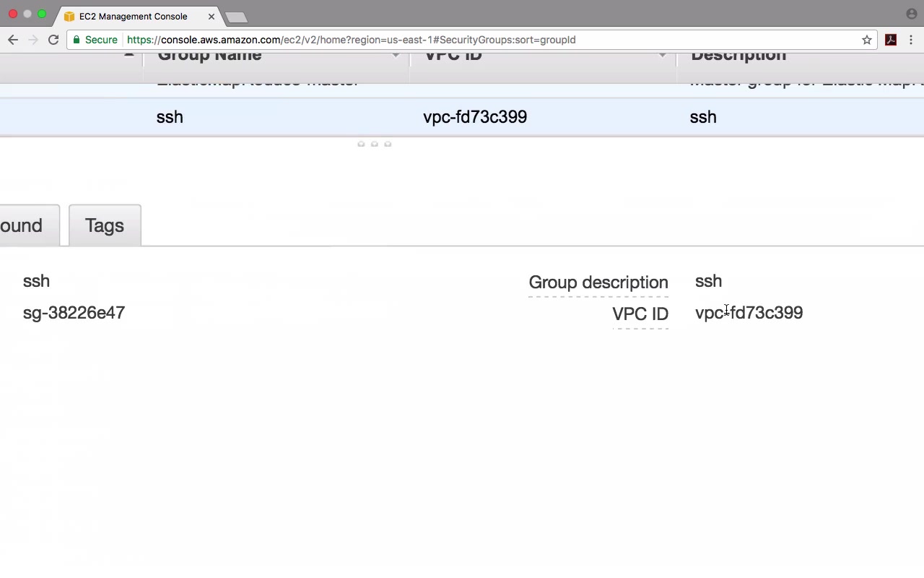This screenshot has height=578, width=924.
Task: Open the VPC ID column filter arrow
Action: (x=662, y=56)
